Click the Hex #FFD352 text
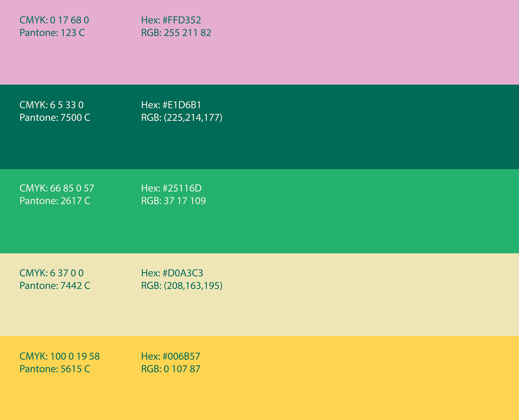 pyautogui.click(x=171, y=20)
